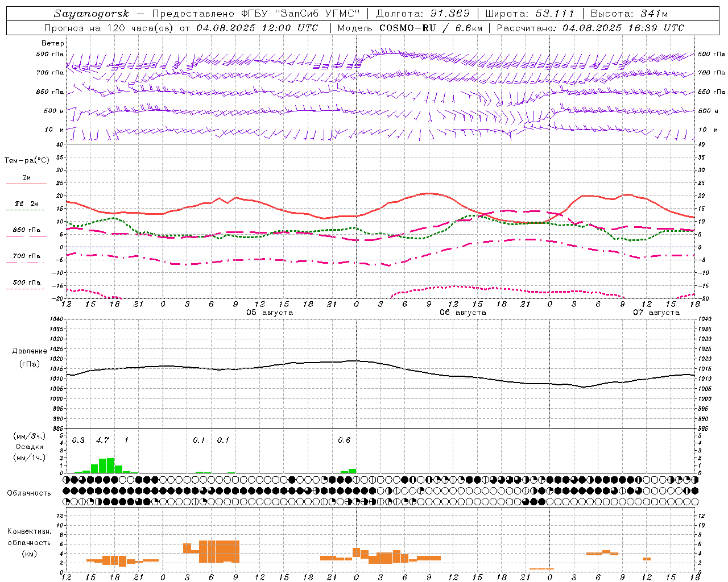Select the 'Широта: 53.111' latitude value
Viewport: 728px width, 582px height.
[x=530, y=14]
